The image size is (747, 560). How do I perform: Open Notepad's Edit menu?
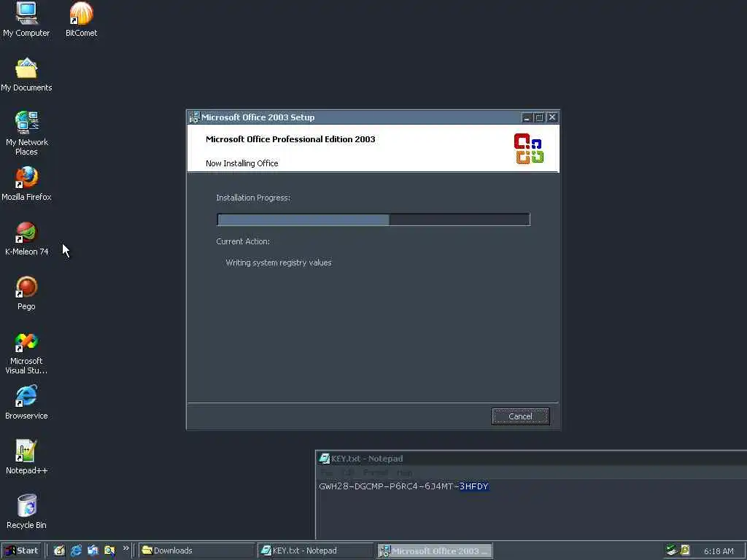pos(348,472)
